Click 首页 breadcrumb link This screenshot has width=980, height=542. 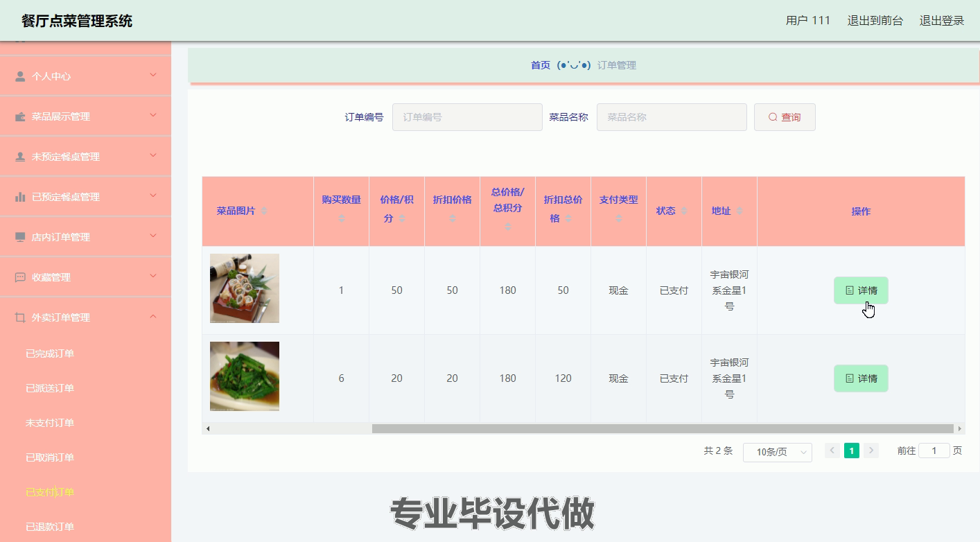541,65
